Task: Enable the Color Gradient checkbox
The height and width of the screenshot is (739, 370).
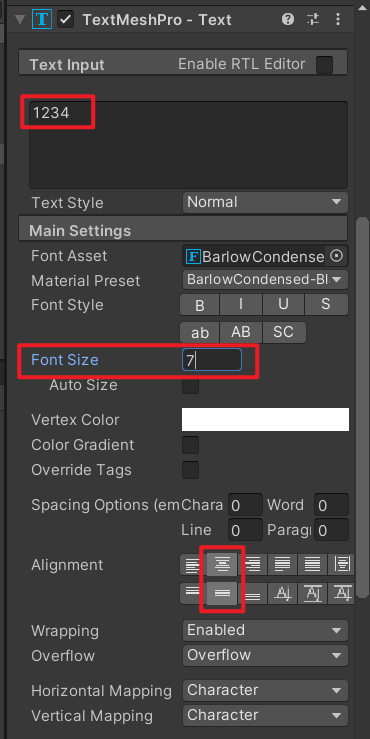Action: (190, 445)
